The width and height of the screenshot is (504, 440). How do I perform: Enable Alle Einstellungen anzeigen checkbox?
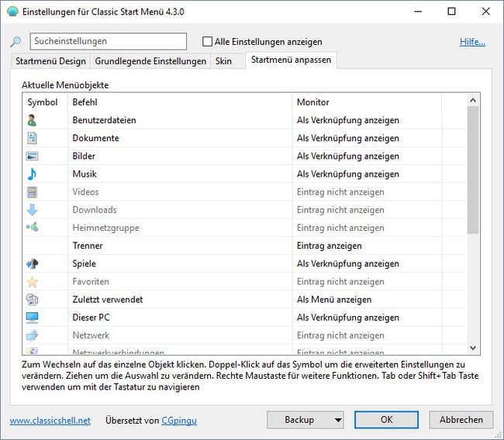coord(207,41)
